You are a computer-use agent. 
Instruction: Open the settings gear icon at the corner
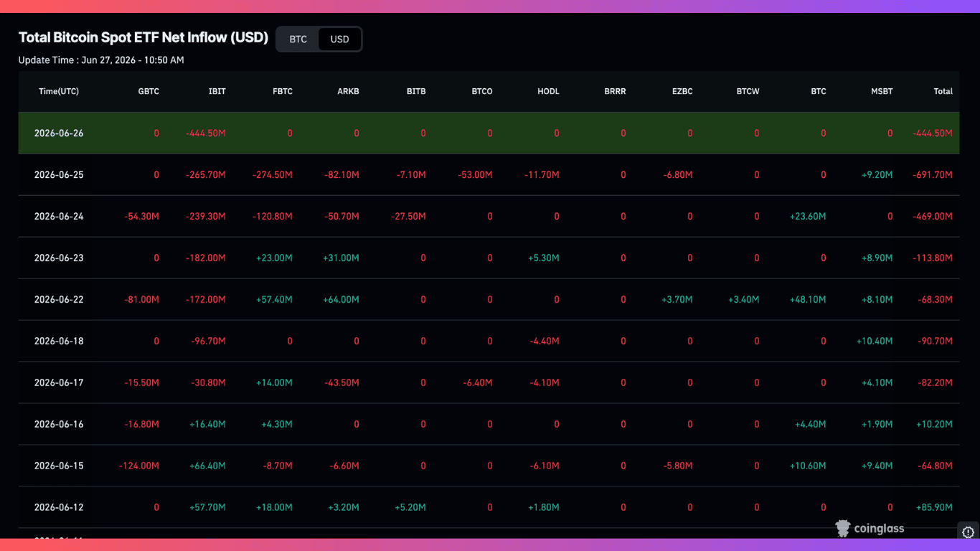pos(968,532)
